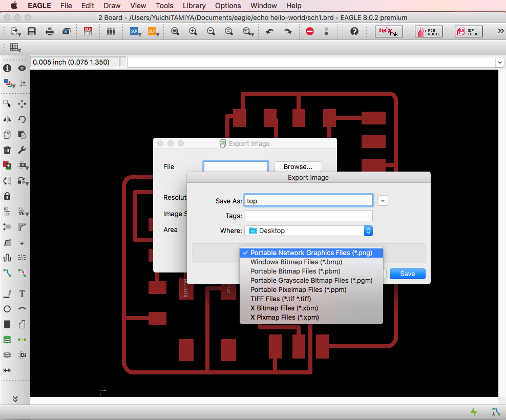The height and width of the screenshot is (420, 506).
Task: Click the Save disk icon in toolbar
Action: (32, 31)
